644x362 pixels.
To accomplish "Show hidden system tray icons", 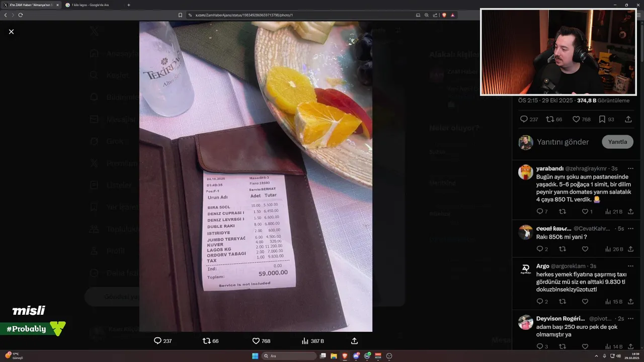I will pos(597,356).
